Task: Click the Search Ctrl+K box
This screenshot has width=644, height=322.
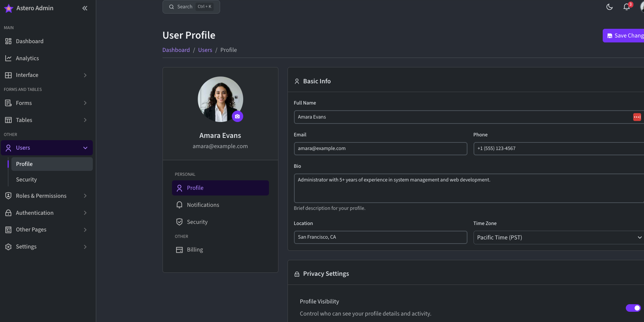Action: [191, 7]
